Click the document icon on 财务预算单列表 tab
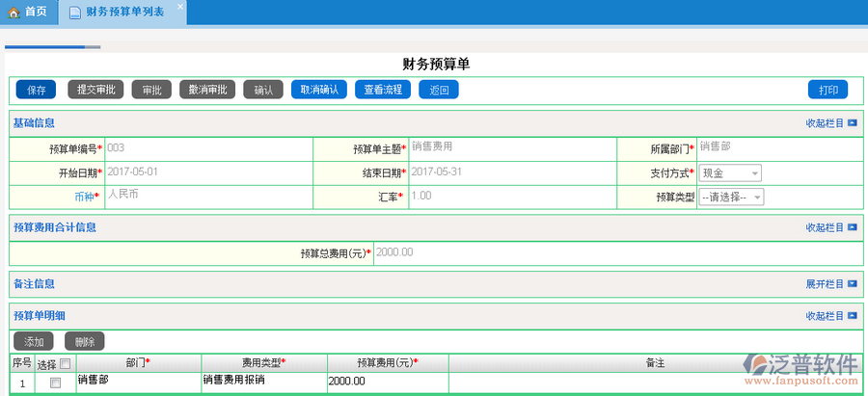868x396 pixels. [75, 13]
